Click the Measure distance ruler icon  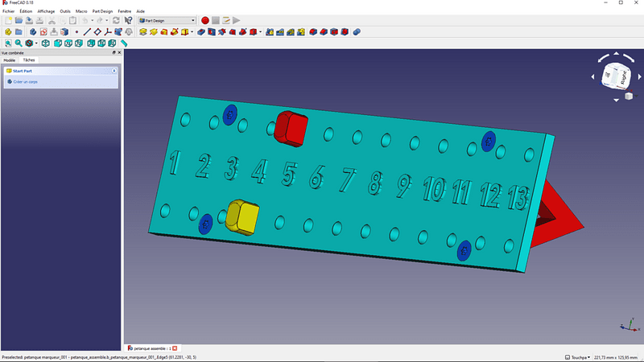click(x=124, y=43)
